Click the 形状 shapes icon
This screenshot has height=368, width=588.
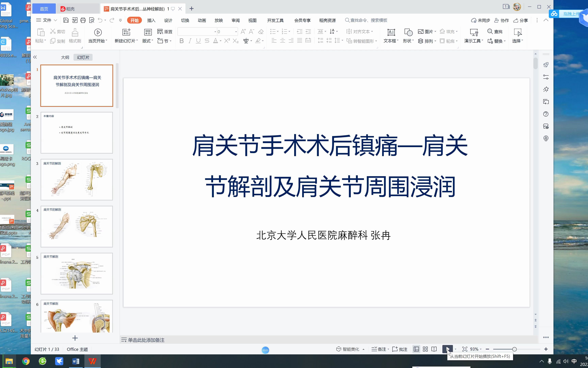coord(408,32)
